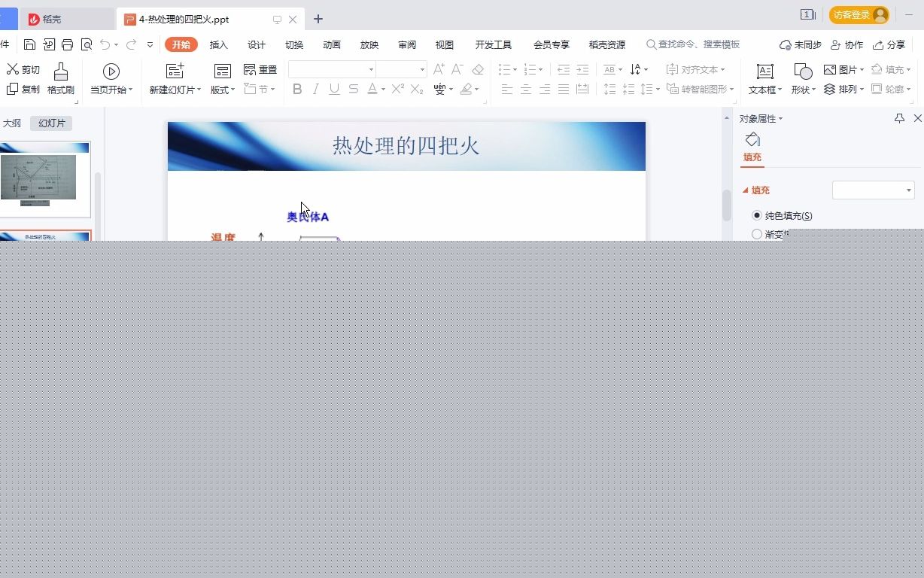
Task: Click the 协作 collaborate button
Action: pyautogui.click(x=847, y=44)
